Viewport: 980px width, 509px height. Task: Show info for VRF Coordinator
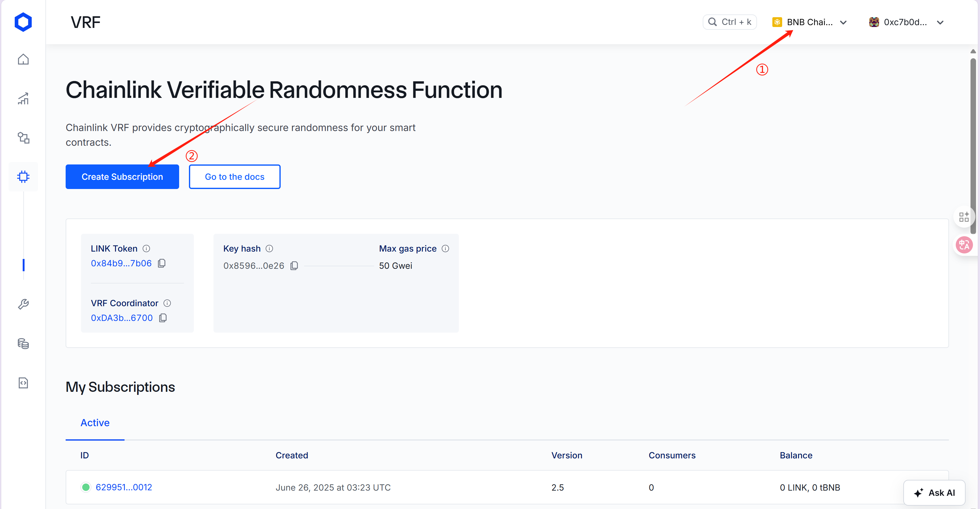click(x=167, y=303)
